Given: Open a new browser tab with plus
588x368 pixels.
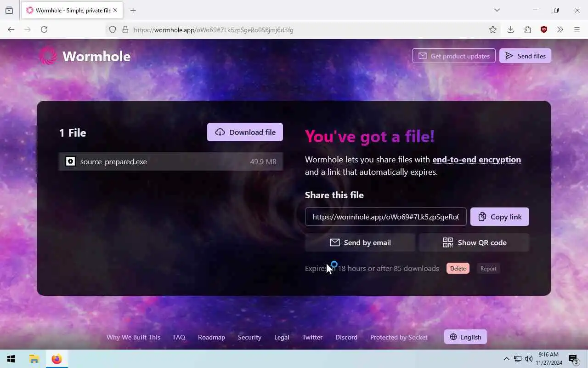Looking at the screenshot, I should [x=133, y=10].
